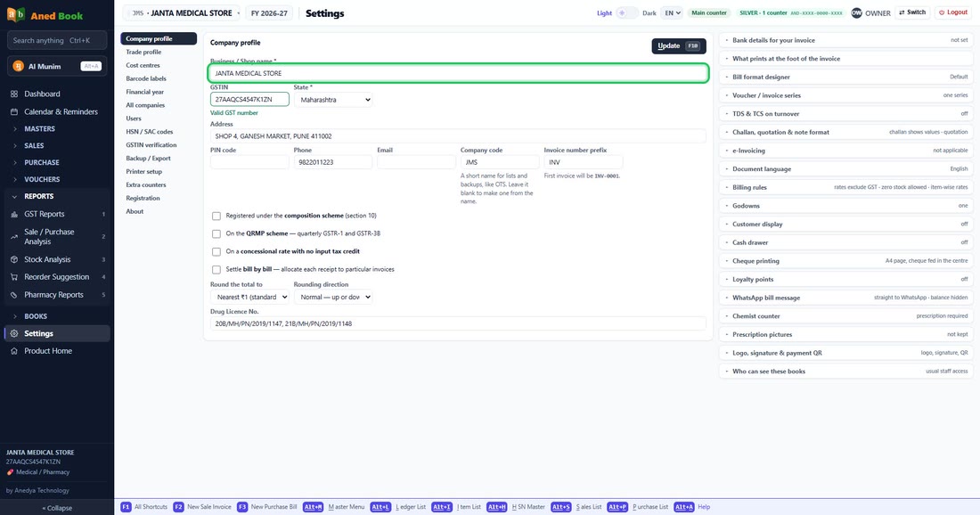Toggle the Light/Dark theme switch

627,13
